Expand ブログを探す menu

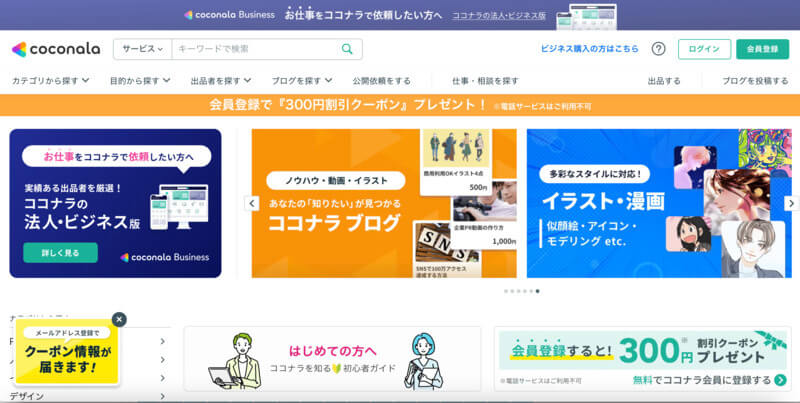pos(302,81)
